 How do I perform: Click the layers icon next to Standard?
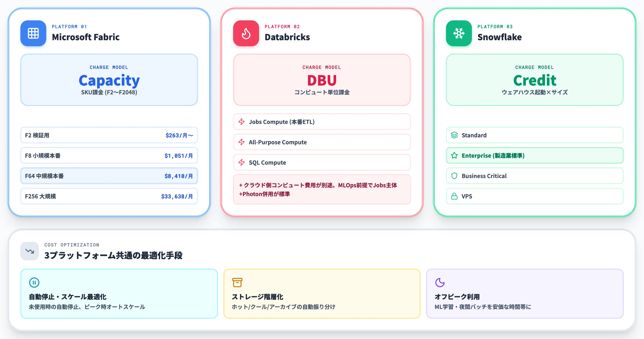point(454,135)
